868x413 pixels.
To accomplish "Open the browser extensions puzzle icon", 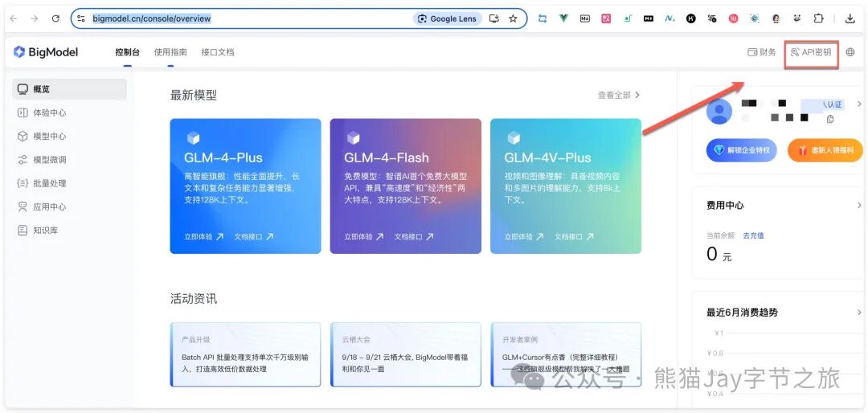I will click(818, 18).
